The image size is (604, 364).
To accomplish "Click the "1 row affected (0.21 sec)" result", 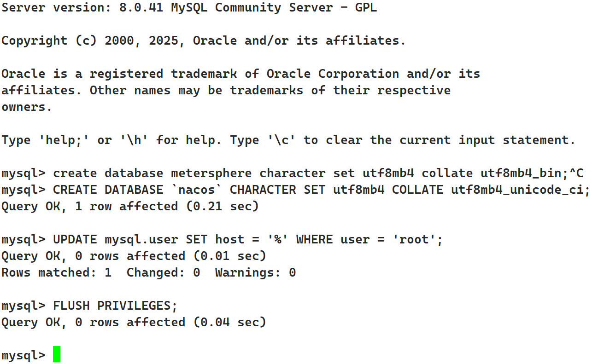I will [x=167, y=206].
